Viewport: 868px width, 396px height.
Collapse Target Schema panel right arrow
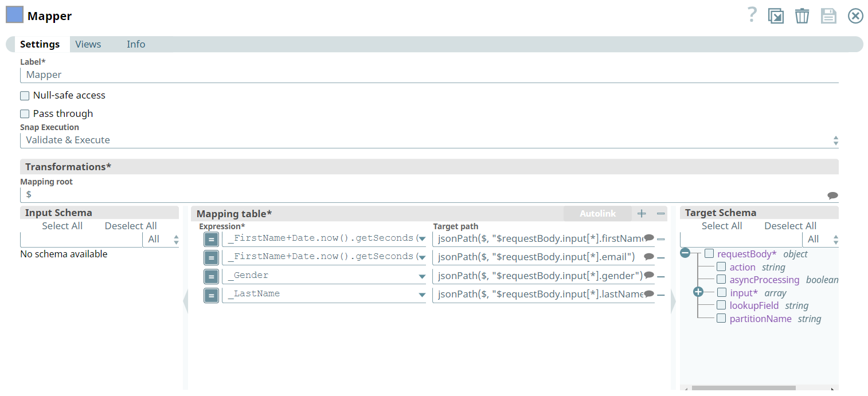[673, 301]
